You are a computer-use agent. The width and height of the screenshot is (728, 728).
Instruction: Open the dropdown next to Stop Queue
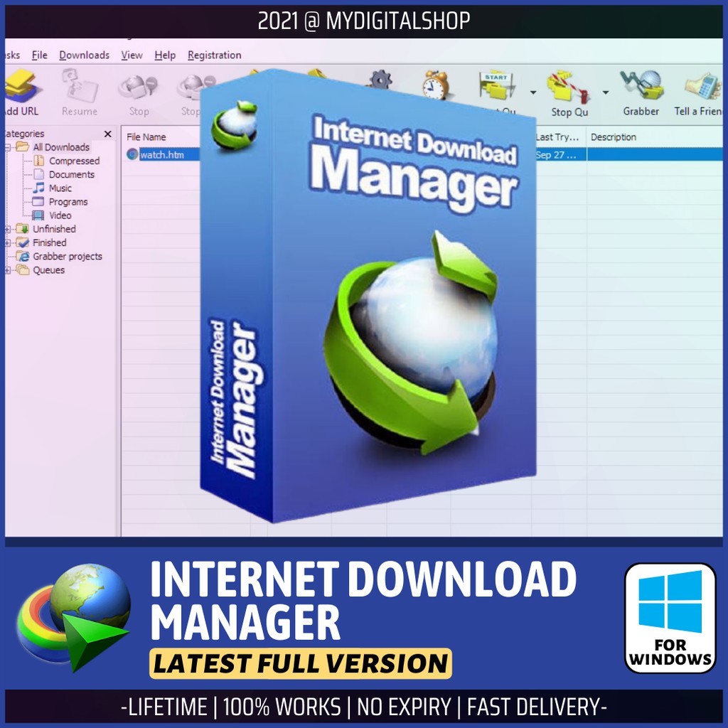606,92
